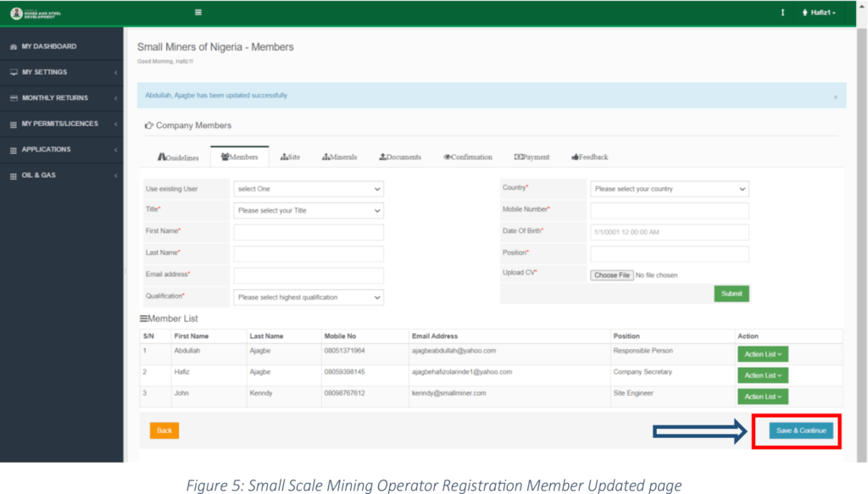Dismiss the success notification with X

(x=835, y=97)
